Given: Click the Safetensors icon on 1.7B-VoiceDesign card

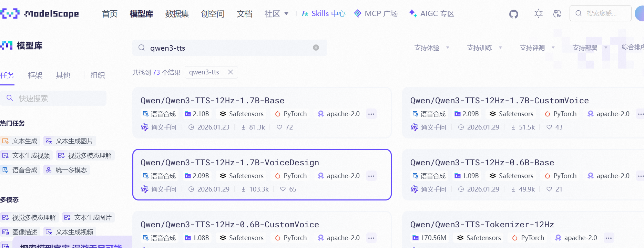Looking at the screenshot, I should [x=223, y=176].
